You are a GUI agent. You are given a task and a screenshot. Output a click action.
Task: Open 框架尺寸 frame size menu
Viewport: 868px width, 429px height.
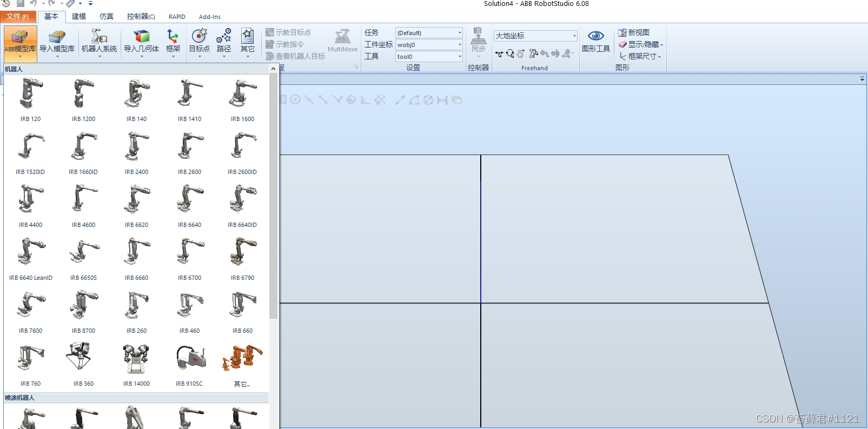click(640, 56)
